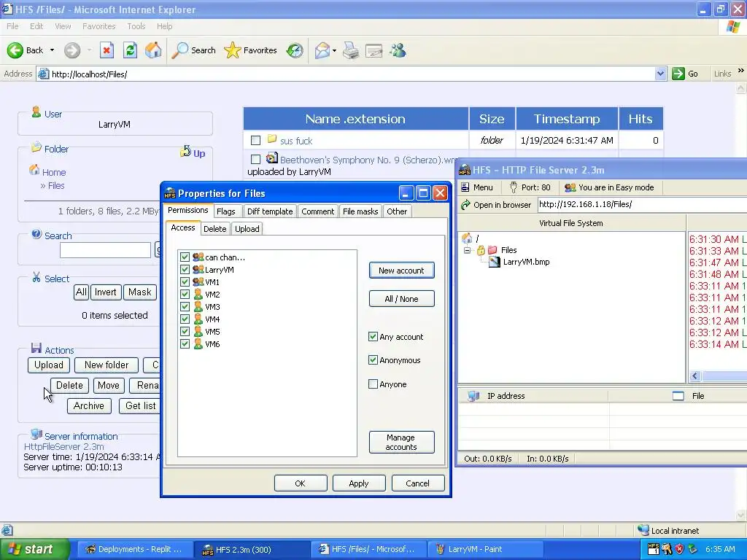Click the green Go arrow button

pos(678,74)
